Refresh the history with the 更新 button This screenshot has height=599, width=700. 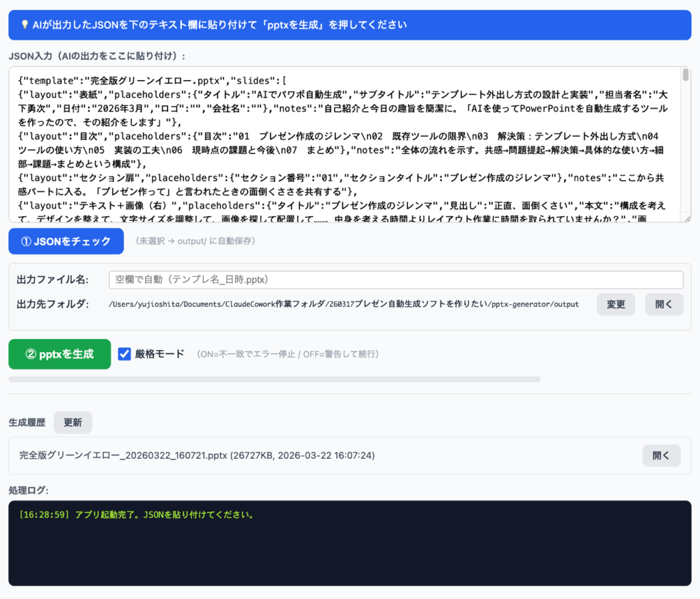pyautogui.click(x=72, y=423)
